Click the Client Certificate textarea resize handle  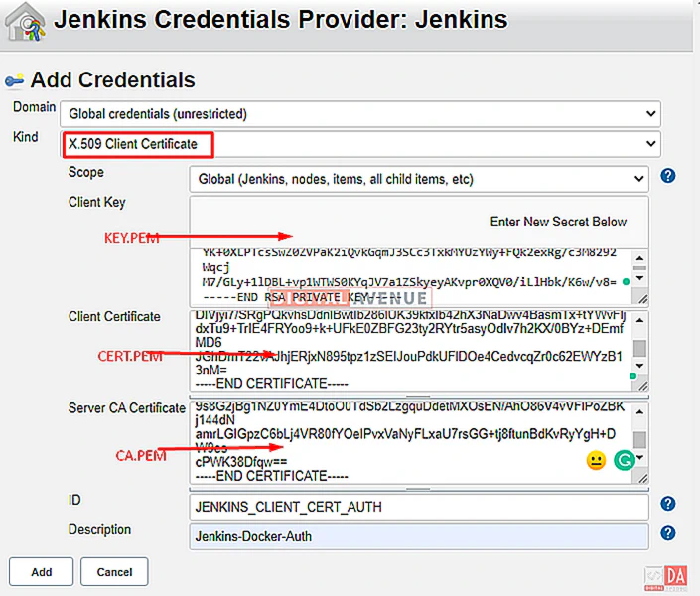pyautogui.click(x=642, y=386)
